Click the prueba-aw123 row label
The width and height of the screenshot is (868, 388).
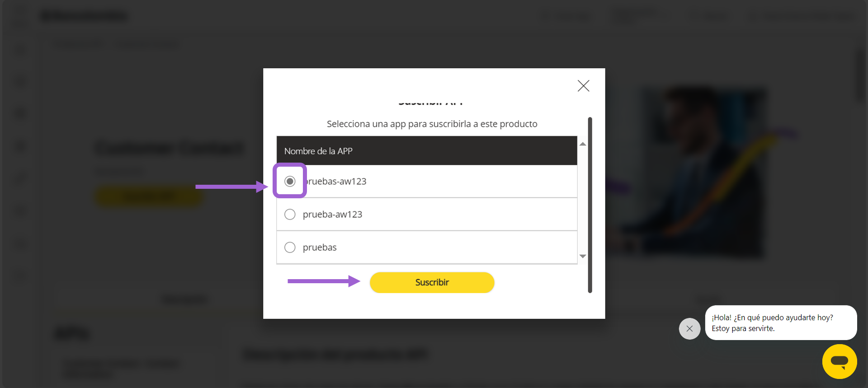(x=332, y=214)
